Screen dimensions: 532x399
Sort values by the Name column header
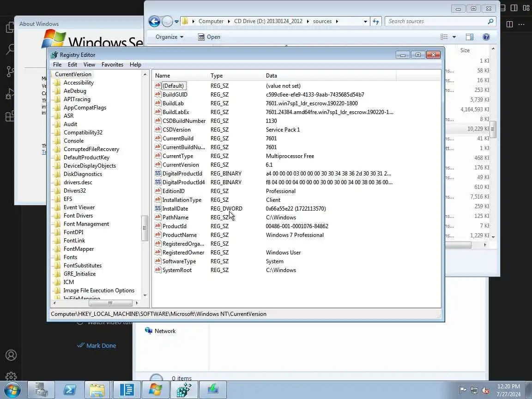(180, 76)
